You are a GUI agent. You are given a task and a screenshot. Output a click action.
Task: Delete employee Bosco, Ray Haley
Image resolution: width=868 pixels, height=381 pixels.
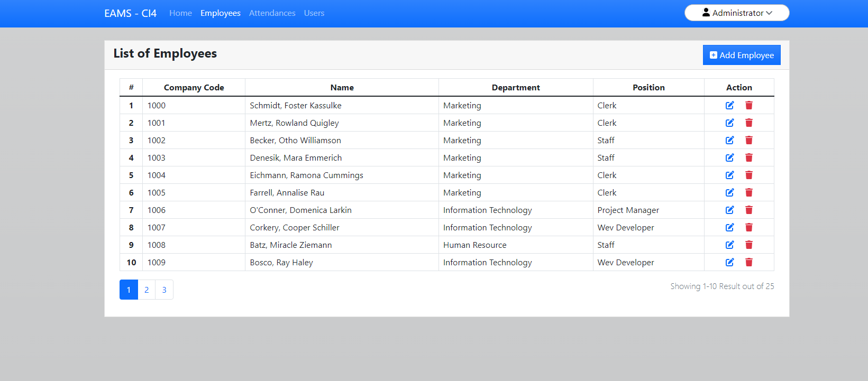coord(749,262)
